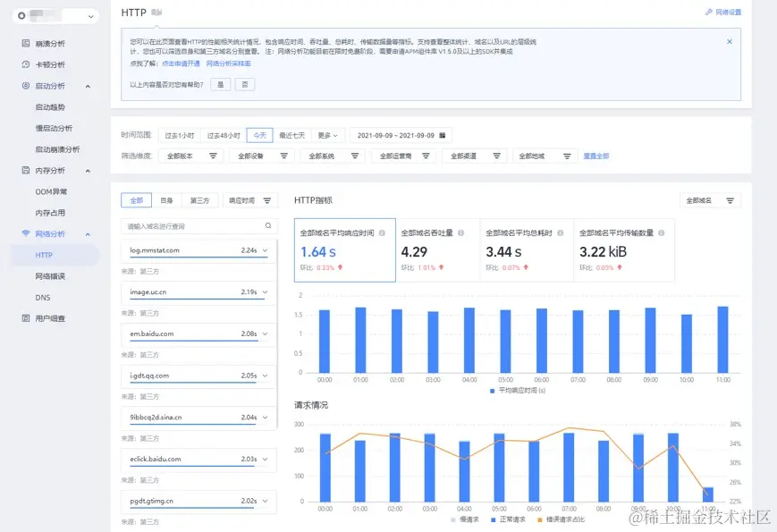This screenshot has height=532, width=777.
Task: Open the docs icon beside HTTP title
Action: (156, 13)
